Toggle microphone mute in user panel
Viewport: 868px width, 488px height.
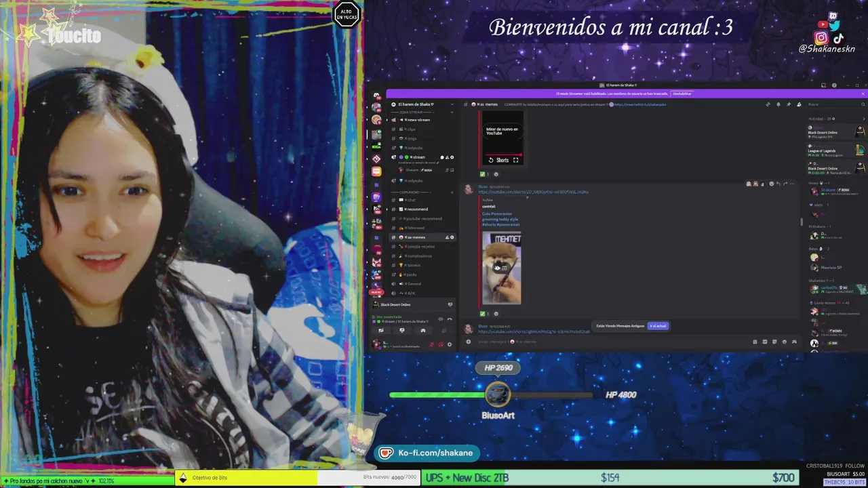tap(431, 344)
